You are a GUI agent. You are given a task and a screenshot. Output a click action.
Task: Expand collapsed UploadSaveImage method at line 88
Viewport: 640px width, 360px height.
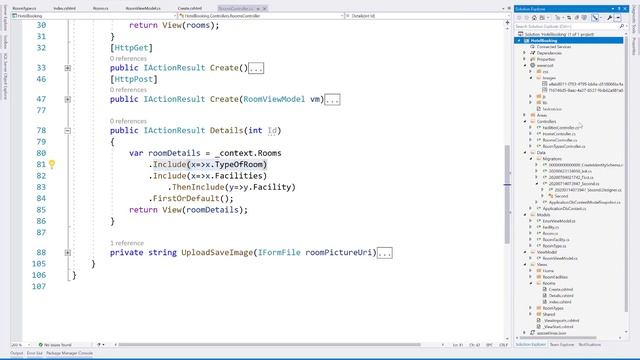click(x=68, y=253)
